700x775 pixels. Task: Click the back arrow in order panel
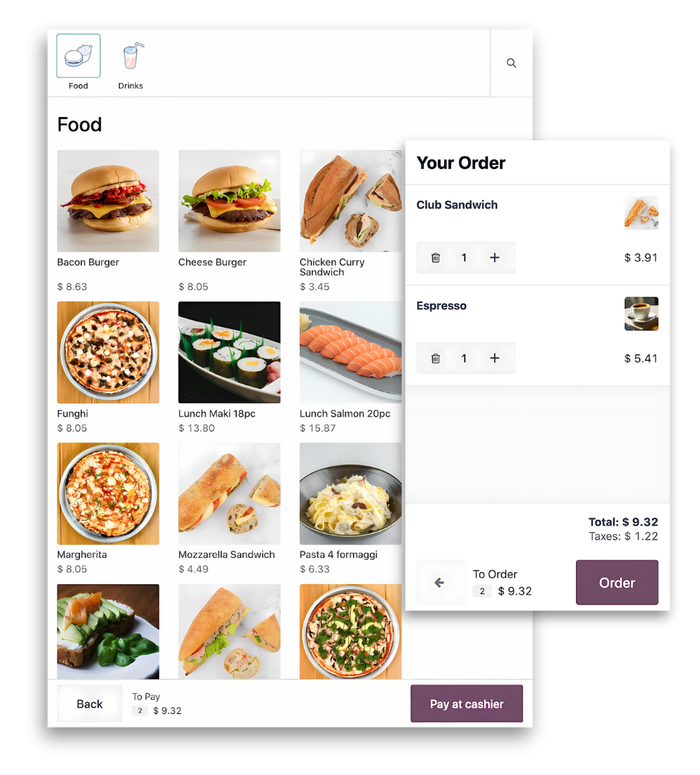pos(441,583)
